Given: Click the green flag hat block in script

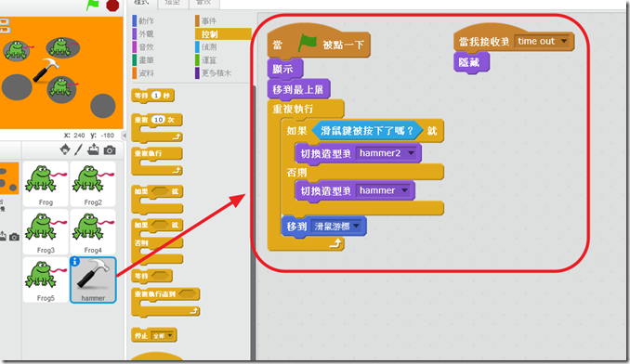Looking at the screenshot, I should pyautogui.click(x=318, y=42).
